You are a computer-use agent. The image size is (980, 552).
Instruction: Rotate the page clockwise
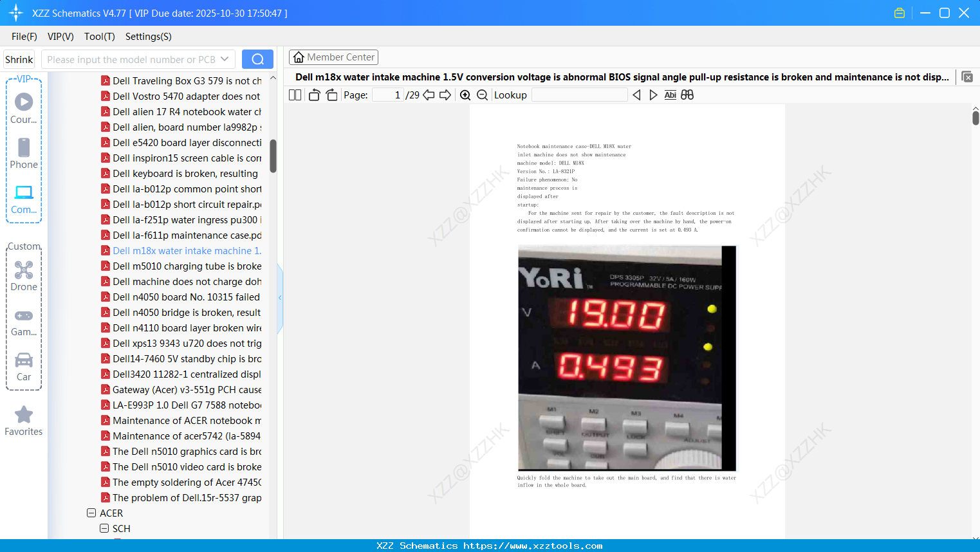(x=331, y=95)
